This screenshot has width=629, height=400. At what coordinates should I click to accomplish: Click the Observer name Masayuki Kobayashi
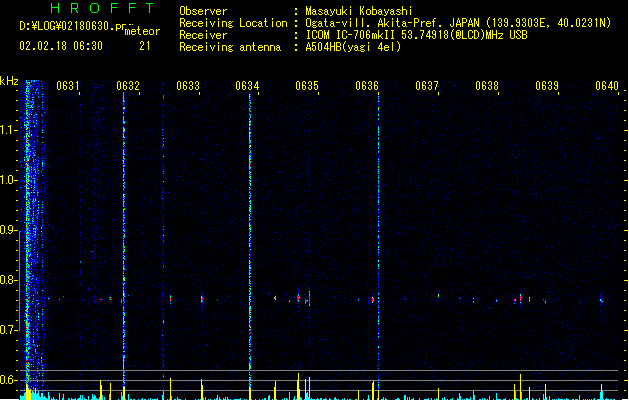pos(359,11)
